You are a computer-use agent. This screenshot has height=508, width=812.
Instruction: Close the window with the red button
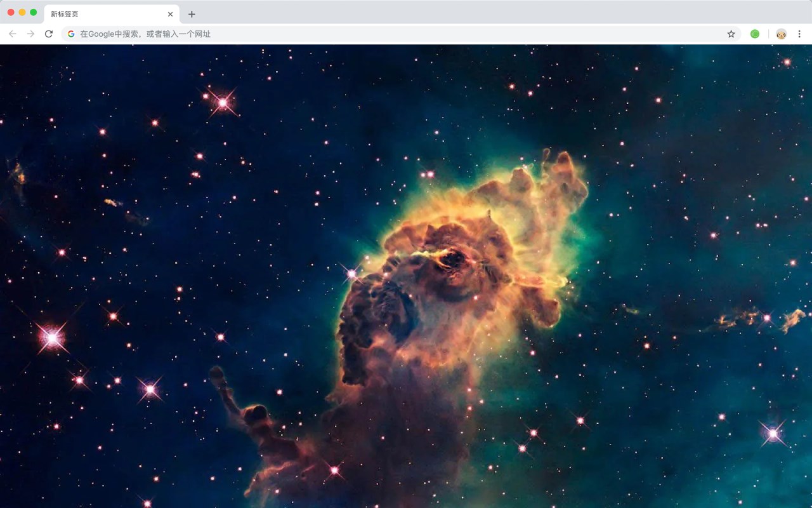coord(11,12)
